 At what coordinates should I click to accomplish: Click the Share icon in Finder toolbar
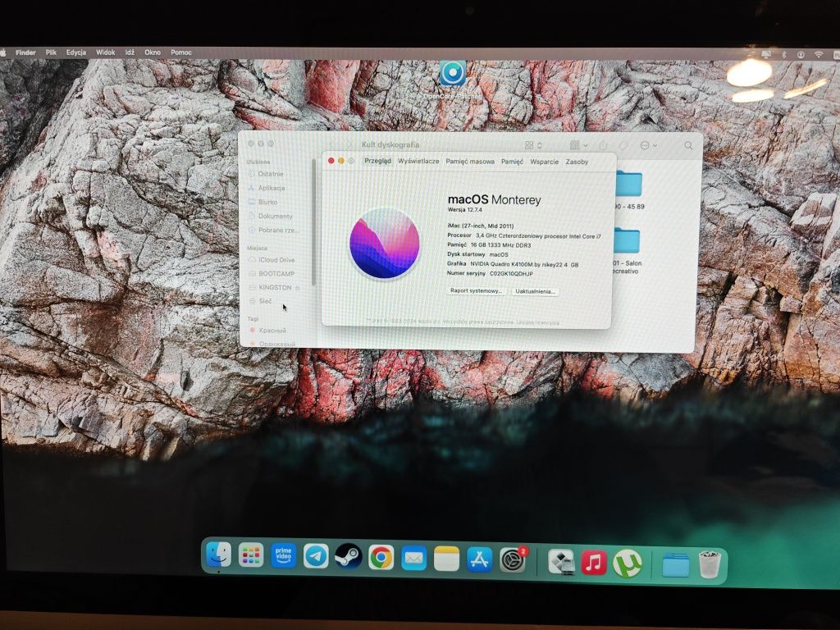point(603,145)
